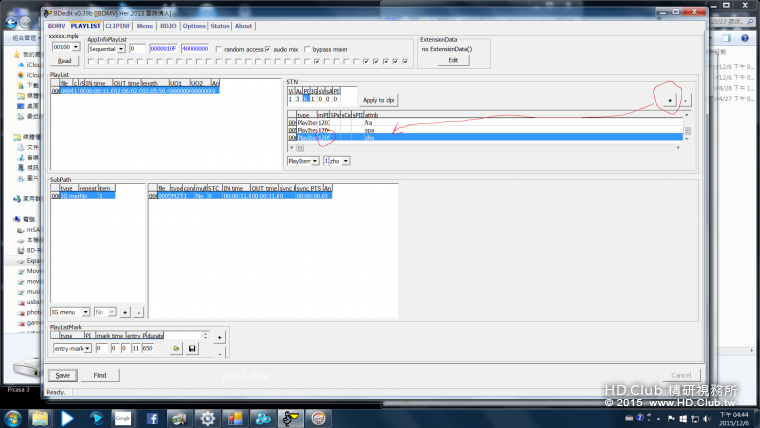This screenshot has width=760, height=428.
Task: Click the STN list horizontal scrollbar
Action: [485, 147]
